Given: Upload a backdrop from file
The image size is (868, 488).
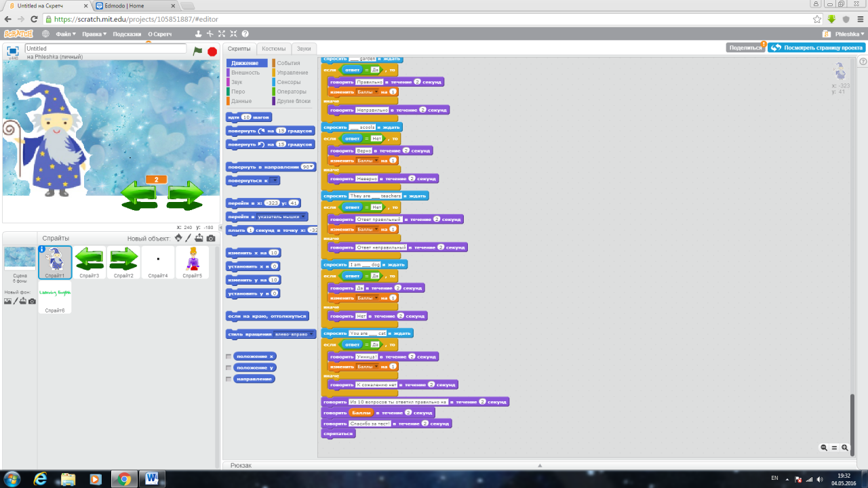Looking at the screenshot, I should click(23, 301).
